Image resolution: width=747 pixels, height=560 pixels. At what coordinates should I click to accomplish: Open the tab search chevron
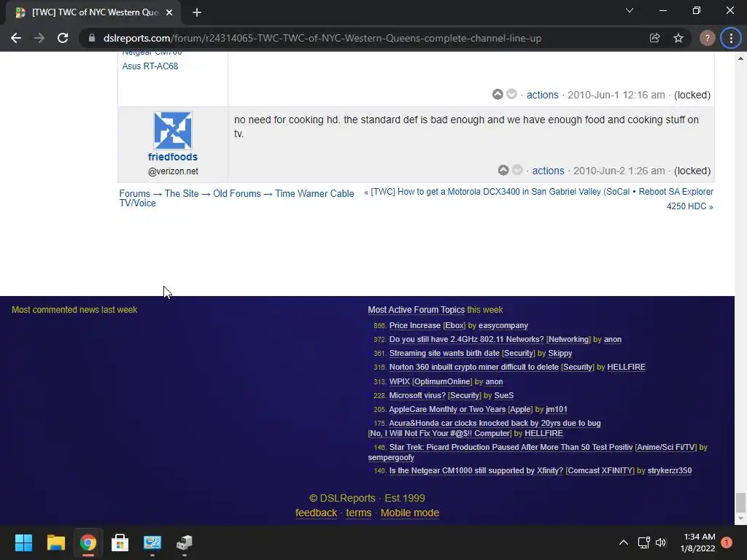tap(630, 10)
